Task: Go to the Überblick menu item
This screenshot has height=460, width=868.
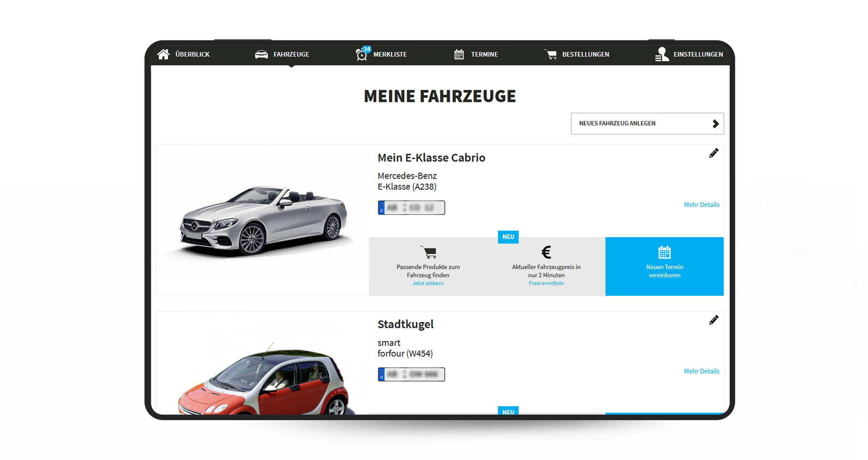Action: click(x=193, y=55)
